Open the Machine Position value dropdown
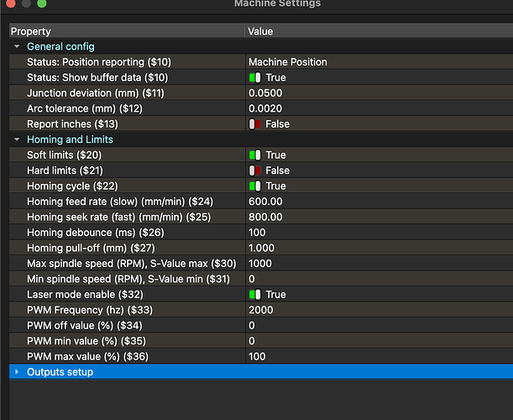 tap(288, 62)
